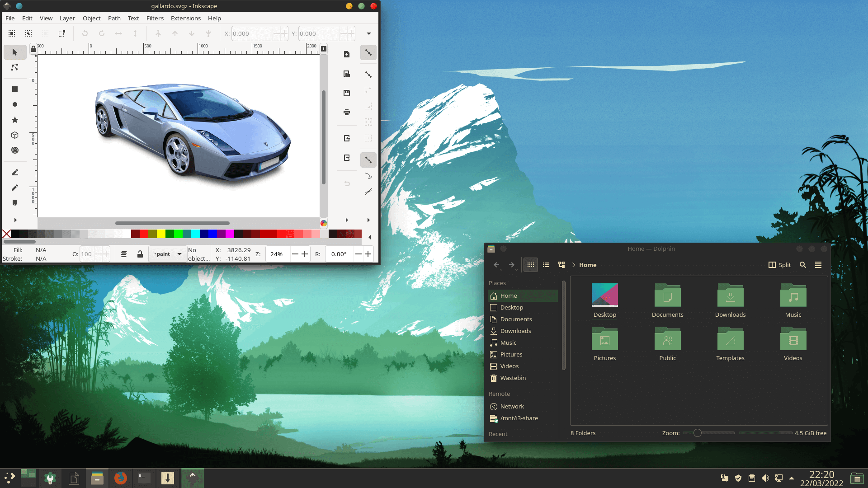Open Inkscape File menu
868x488 pixels.
click(10, 19)
